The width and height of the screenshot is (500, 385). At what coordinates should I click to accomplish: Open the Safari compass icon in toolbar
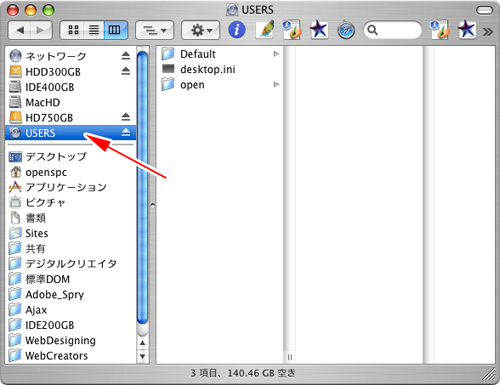(x=346, y=30)
